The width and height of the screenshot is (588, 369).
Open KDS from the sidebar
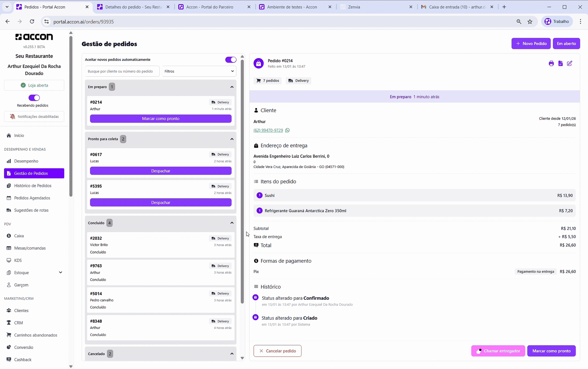coord(18,260)
